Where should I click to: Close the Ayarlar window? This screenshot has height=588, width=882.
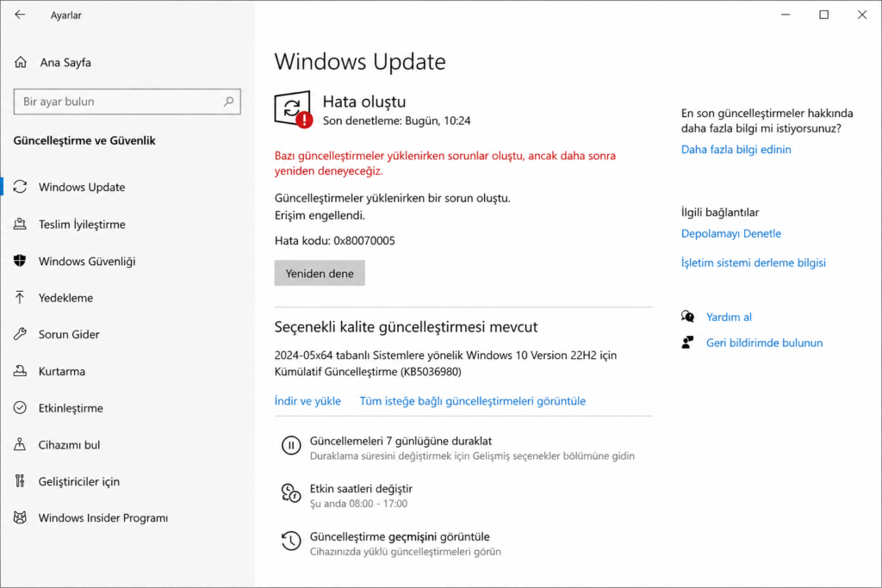861,15
